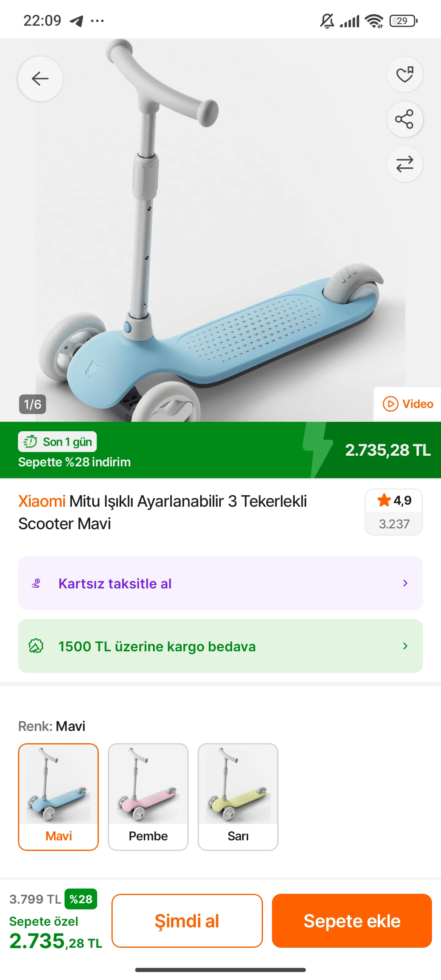Tap the Sepete ekle button
441x980 pixels.
(x=352, y=920)
